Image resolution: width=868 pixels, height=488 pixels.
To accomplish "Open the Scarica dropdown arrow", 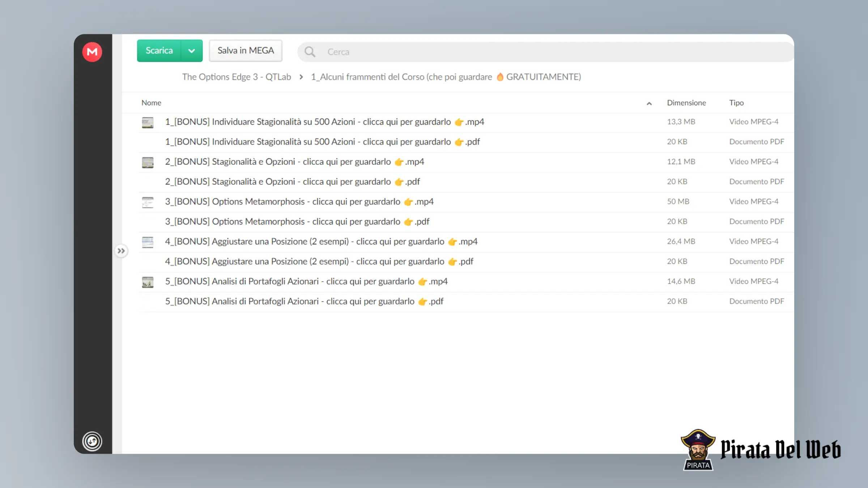I will tap(192, 51).
